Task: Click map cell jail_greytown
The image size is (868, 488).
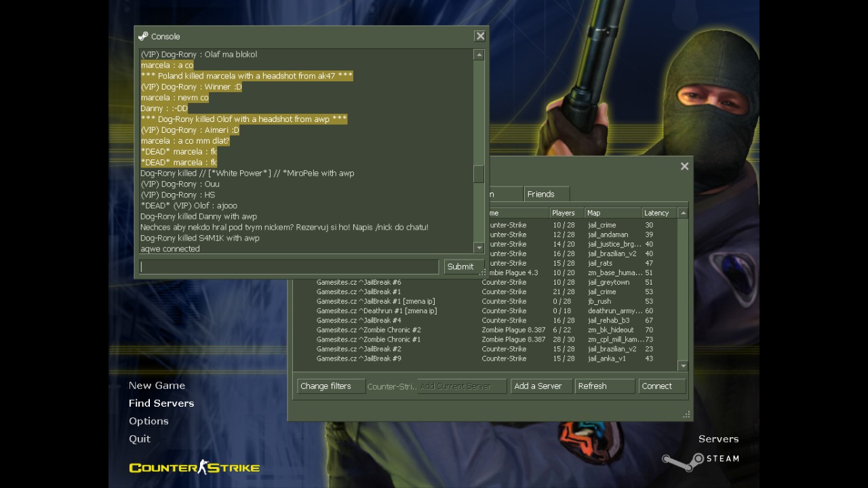Action: point(609,283)
